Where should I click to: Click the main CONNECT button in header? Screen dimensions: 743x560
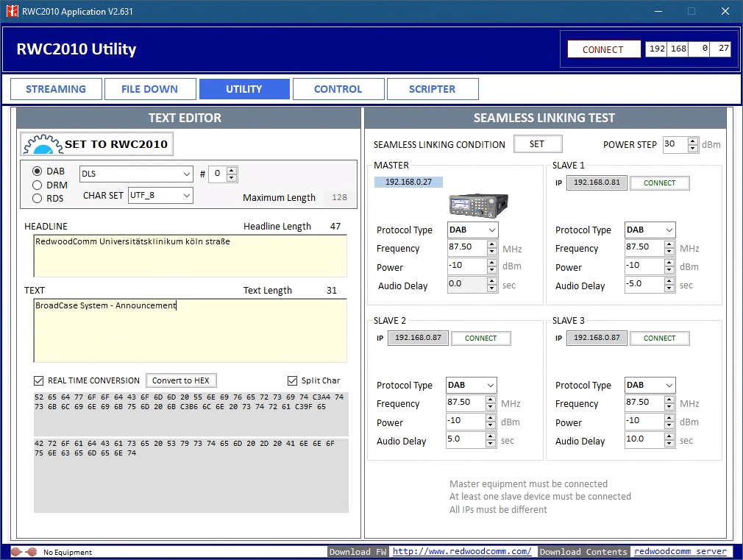point(603,49)
